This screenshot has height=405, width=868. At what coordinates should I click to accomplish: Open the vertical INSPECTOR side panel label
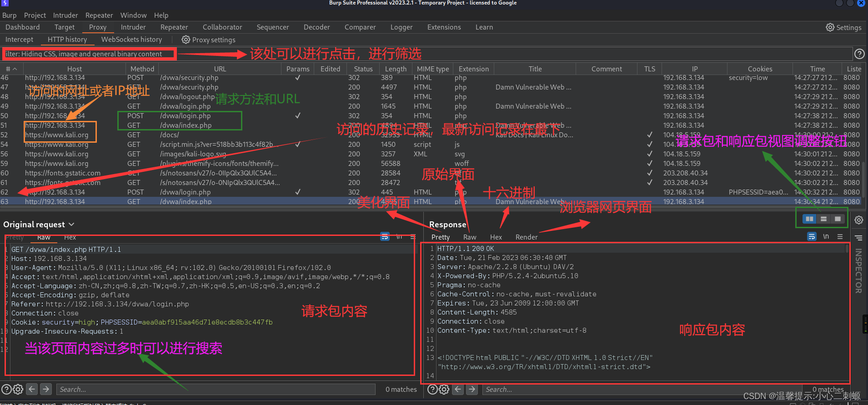point(858,271)
